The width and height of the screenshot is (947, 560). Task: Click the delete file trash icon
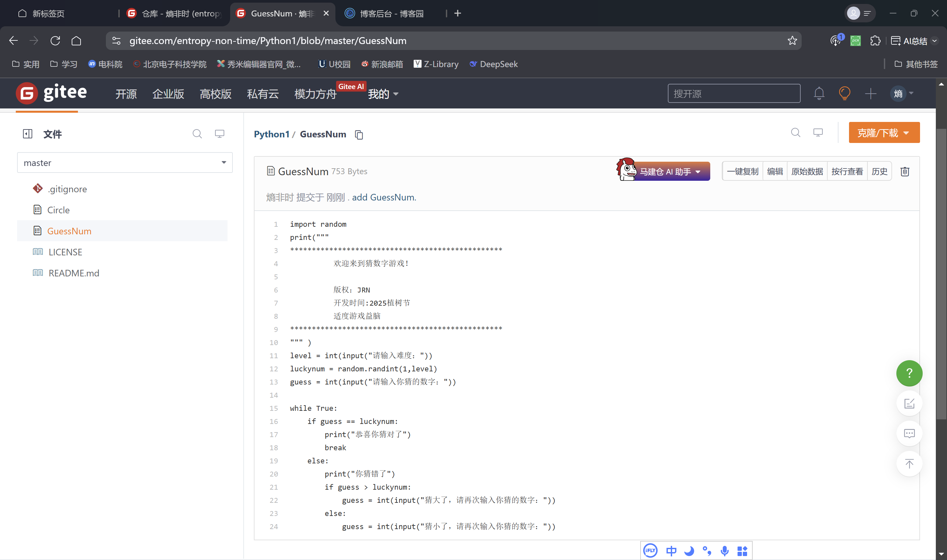point(904,172)
